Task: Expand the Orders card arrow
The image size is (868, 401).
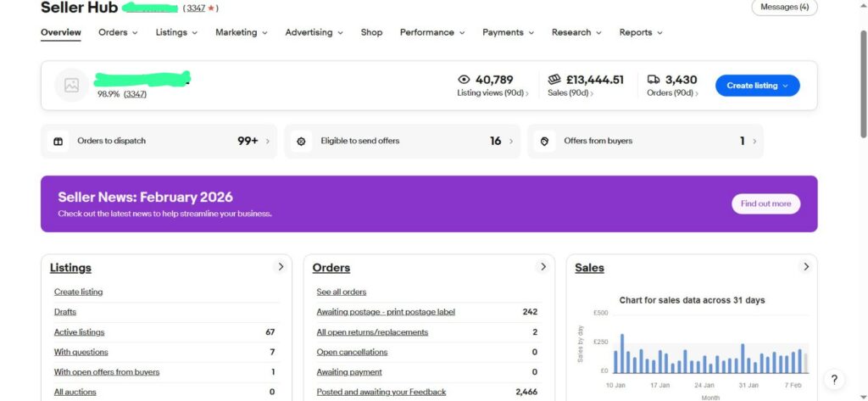Action: click(543, 267)
